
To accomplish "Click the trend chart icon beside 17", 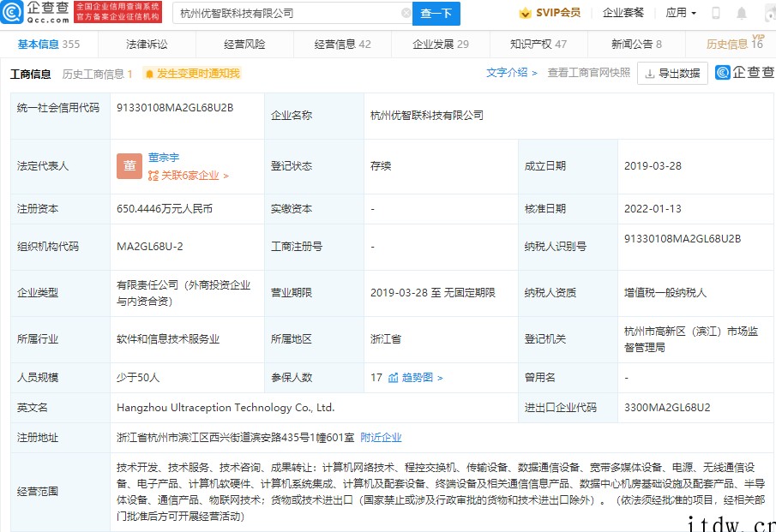I will (x=394, y=378).
